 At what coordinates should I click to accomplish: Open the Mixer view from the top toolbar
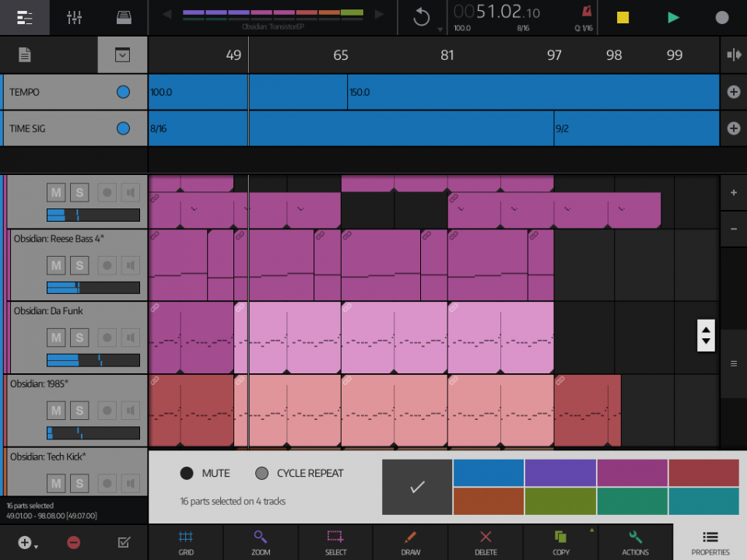[x=74, y=17]
